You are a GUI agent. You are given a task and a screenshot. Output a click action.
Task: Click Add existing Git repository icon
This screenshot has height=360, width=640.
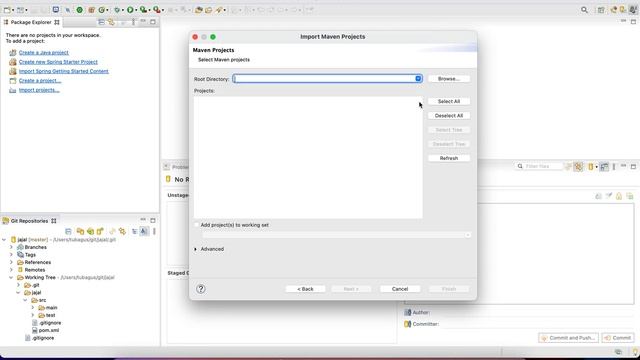80,231
